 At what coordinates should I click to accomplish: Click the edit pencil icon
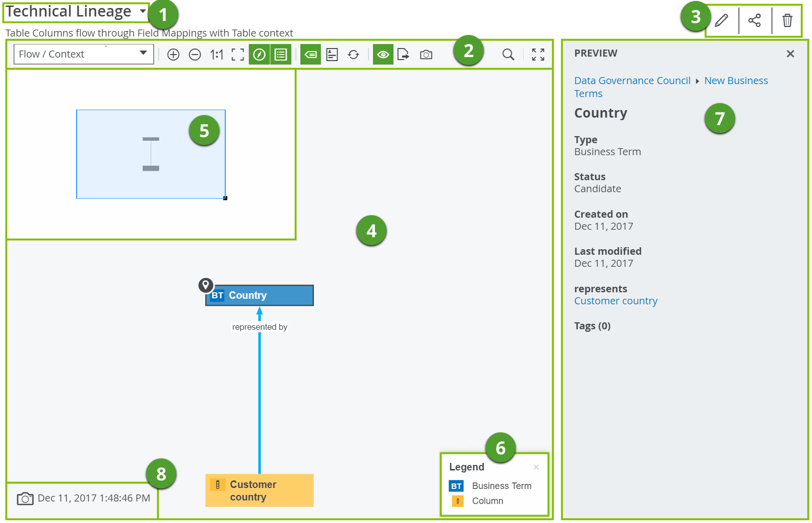(x=721, y=21)
